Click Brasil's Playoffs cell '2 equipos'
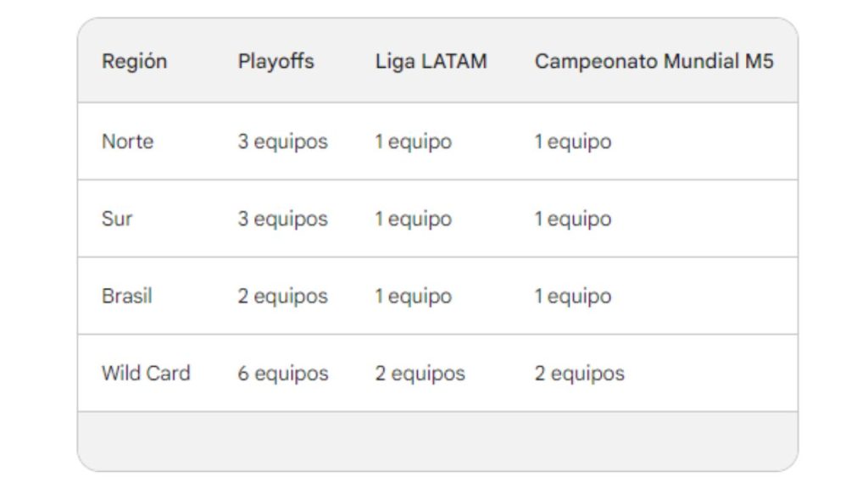The width and height of the screenshot is (868, 488). [x=282, y=297]
